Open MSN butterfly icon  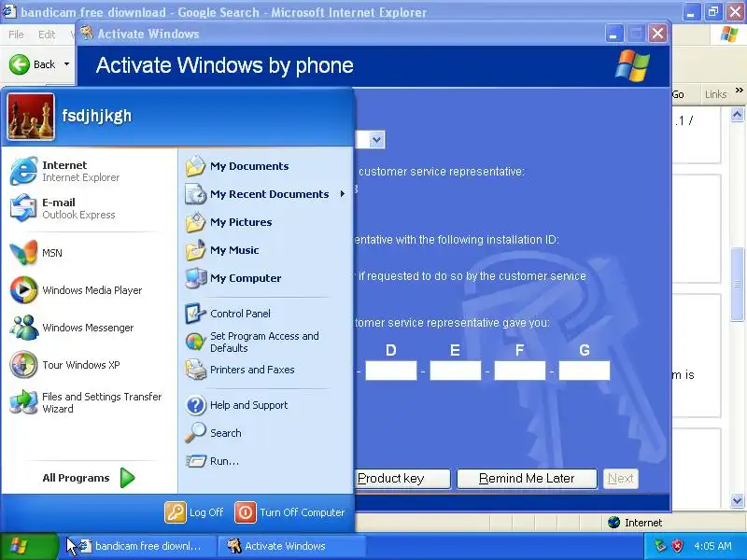pyautogui.click(x=23, y=252)
